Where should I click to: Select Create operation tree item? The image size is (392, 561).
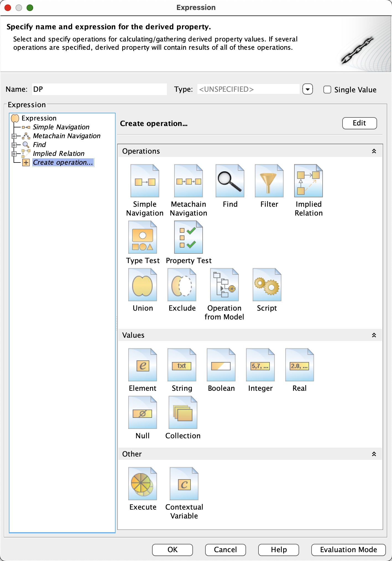pyautogui.click(x=63, y=162)
